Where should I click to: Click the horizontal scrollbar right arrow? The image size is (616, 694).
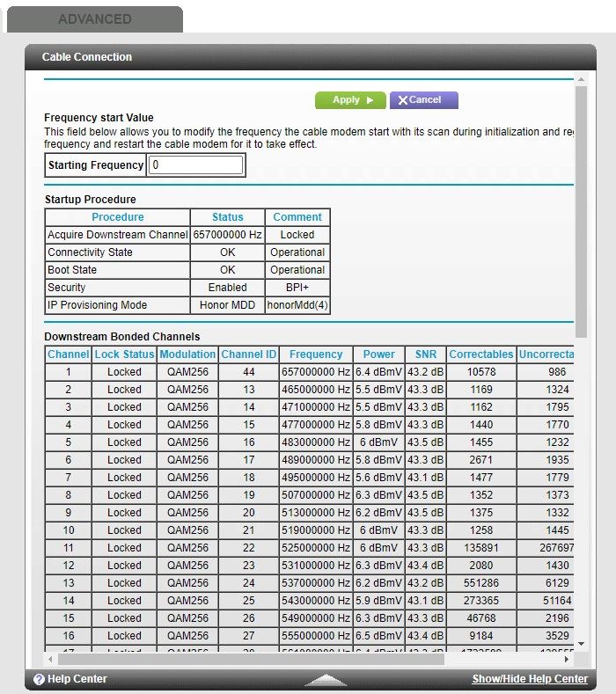(568, 658)
